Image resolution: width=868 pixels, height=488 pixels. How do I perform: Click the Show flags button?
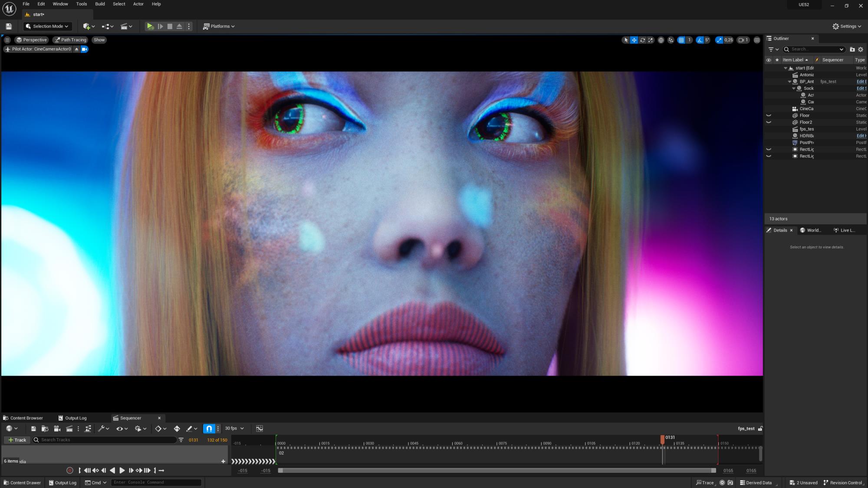pyautogui.click(x=99, y=40)
